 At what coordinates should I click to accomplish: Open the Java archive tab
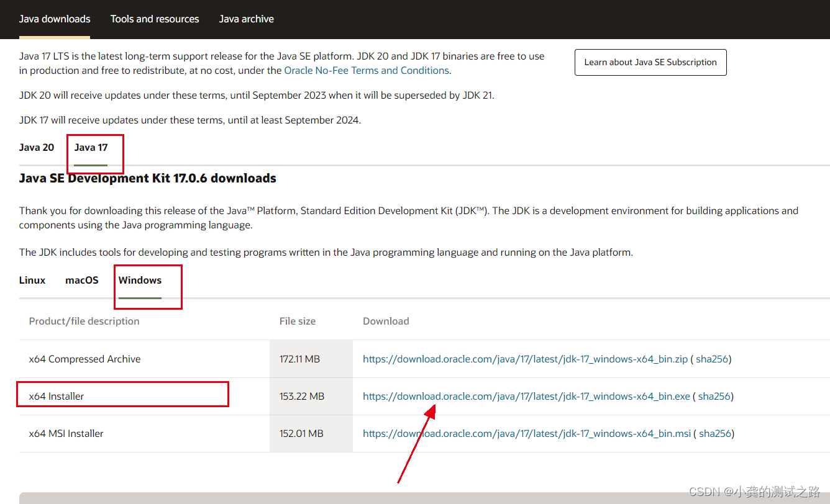(247, 19)
